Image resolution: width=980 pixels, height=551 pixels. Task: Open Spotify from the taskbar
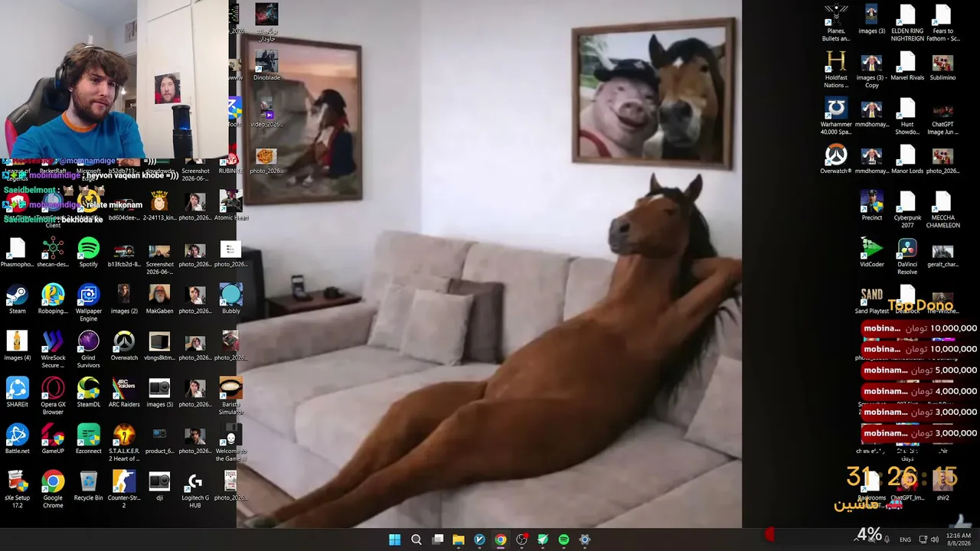click(x=563, y=540)
